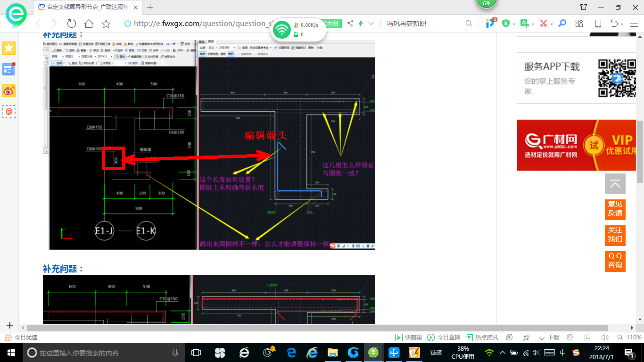Open 快剪辑 in the status bar
Screen dimensions: 644x362
click(408, 337)
